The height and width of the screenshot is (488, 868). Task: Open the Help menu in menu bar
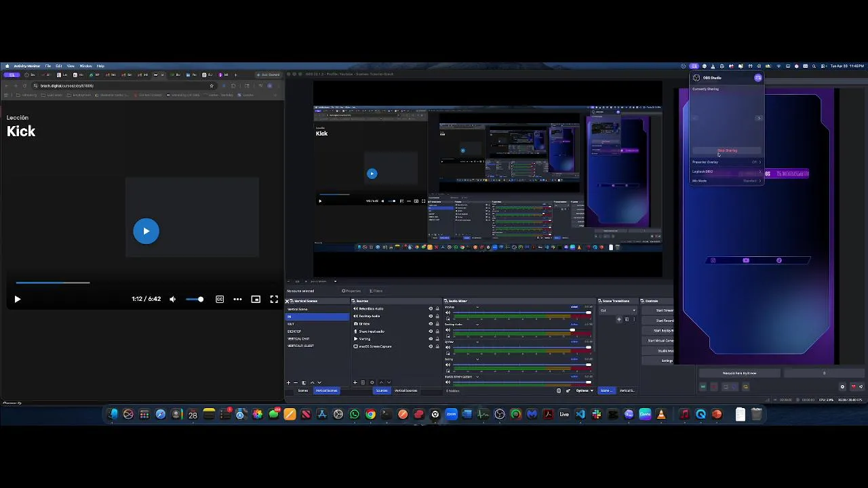(x=100, y=66)
